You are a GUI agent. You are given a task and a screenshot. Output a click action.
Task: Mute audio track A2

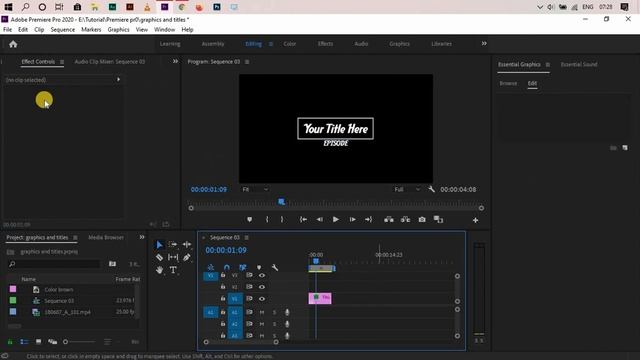click(x=262, y=324)
